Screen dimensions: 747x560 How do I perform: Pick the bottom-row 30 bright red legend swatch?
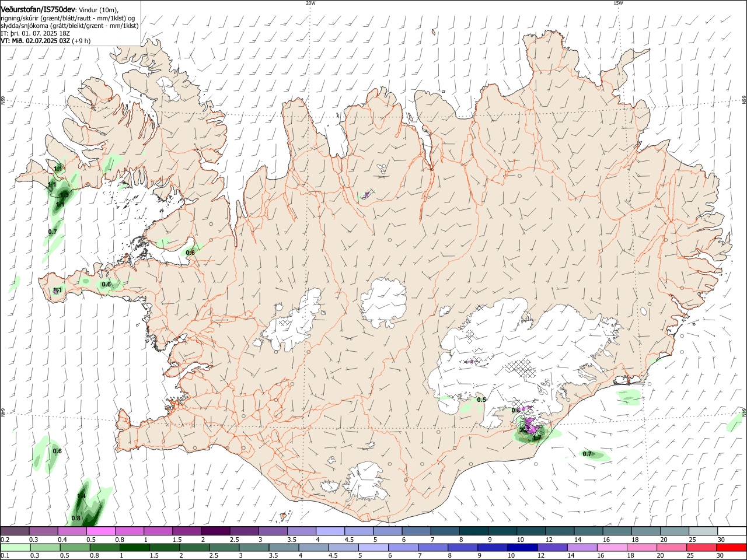[731, 548]
